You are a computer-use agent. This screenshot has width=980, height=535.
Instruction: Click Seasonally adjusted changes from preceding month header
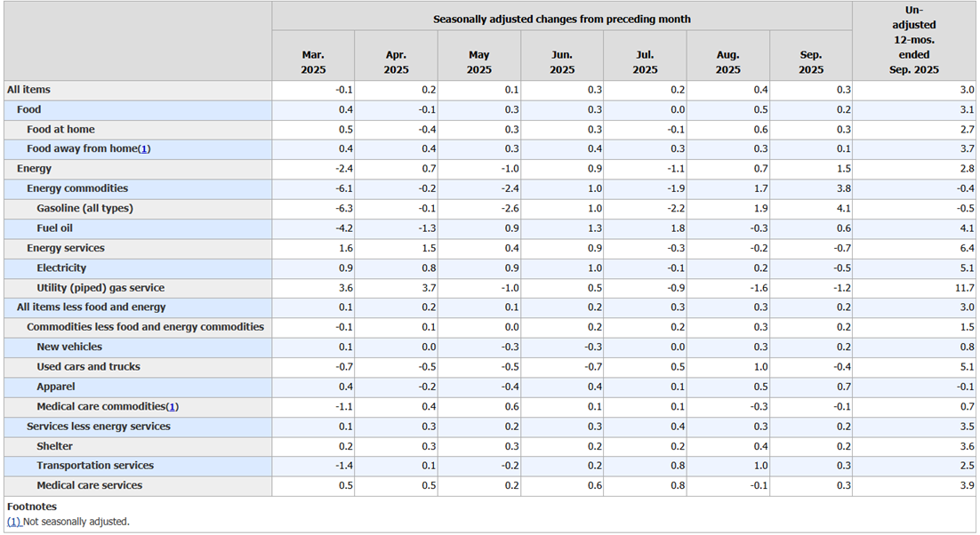tap(562, 20)
